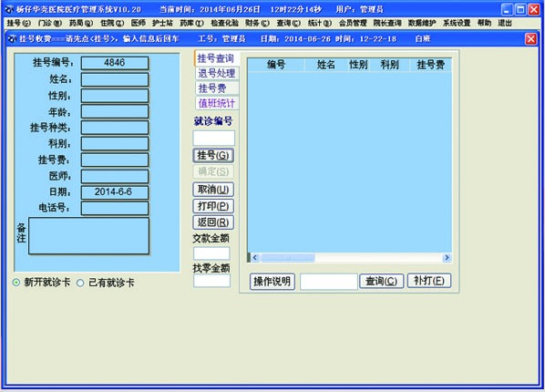Focus the 姓名 input field
This screenshot has width=545, height=392.
pyautogui.click(x=115, y=79)
